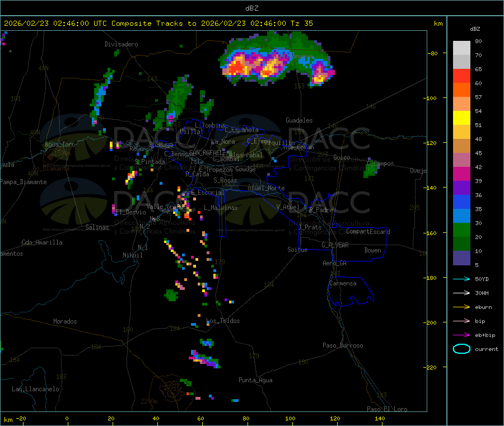Click the white 30HM arrow in legend

[x=461, y=293]
